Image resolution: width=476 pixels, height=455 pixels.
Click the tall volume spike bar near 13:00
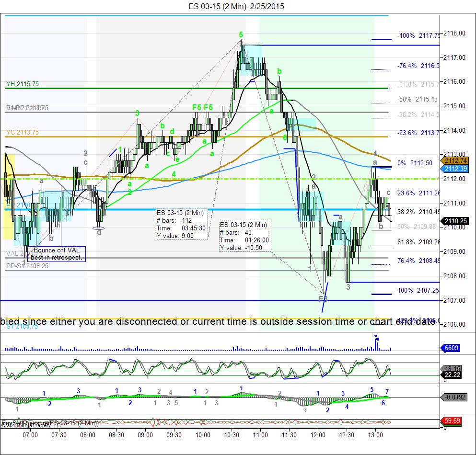(x=376, y=344)
